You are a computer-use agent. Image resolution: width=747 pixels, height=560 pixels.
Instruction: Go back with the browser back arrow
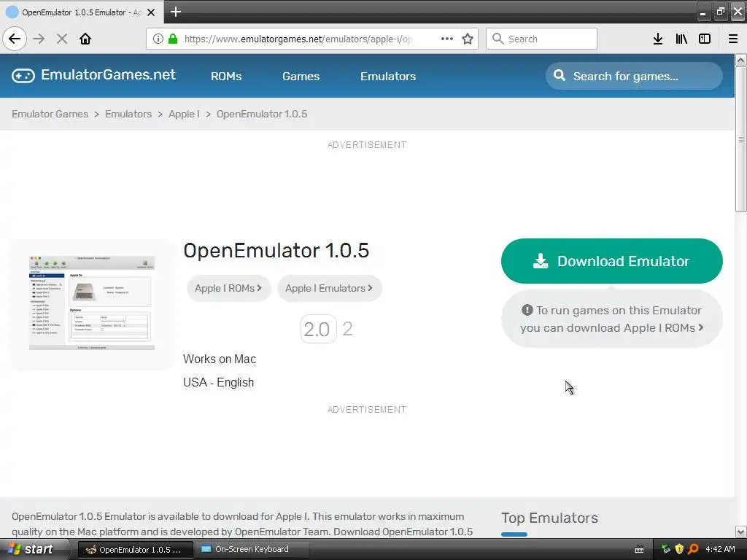(x=15, y=39)
